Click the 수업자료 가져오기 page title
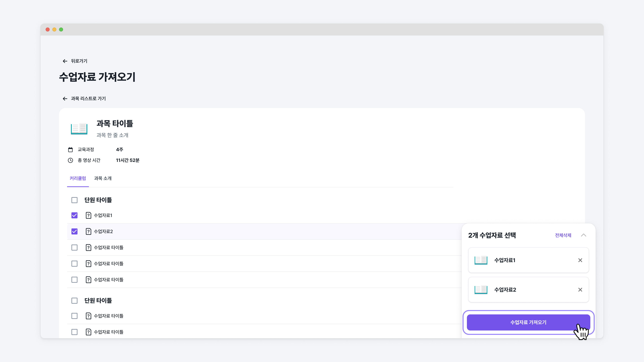Viewport: 644px width, 362px height. click(x=97, y=77)
